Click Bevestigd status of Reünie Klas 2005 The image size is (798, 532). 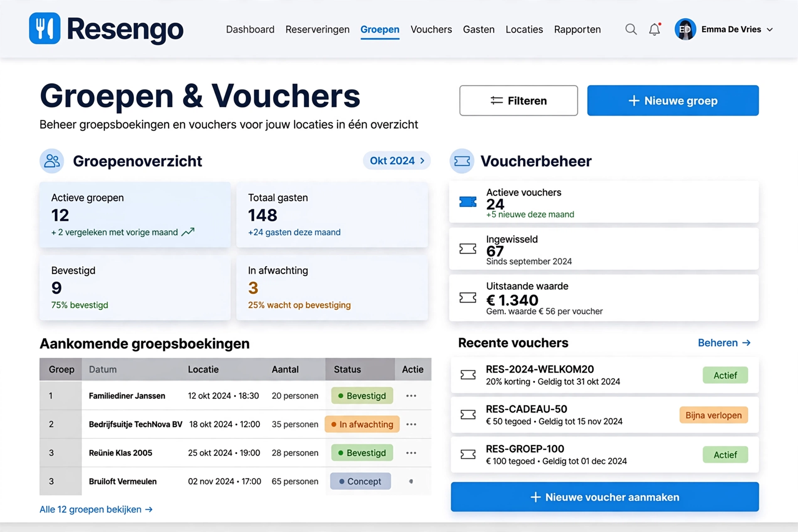point(362,453)
